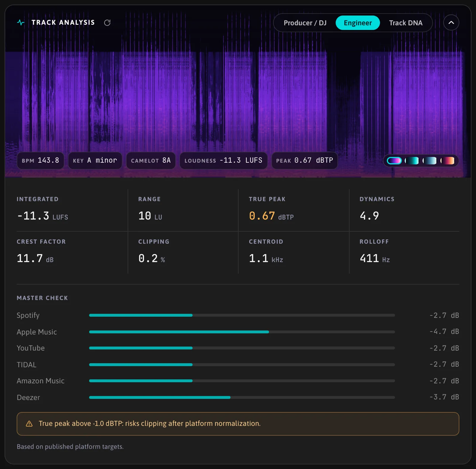Click the Deezer loudness bar
The width and height of the screenshot is (476, 469).
[242, 397]
